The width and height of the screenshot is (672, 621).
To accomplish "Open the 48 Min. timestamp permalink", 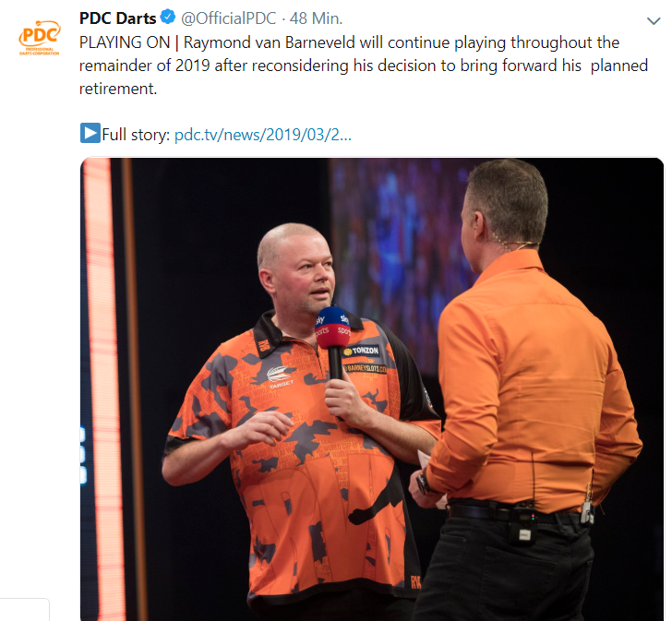I will [x=316, y=18].
